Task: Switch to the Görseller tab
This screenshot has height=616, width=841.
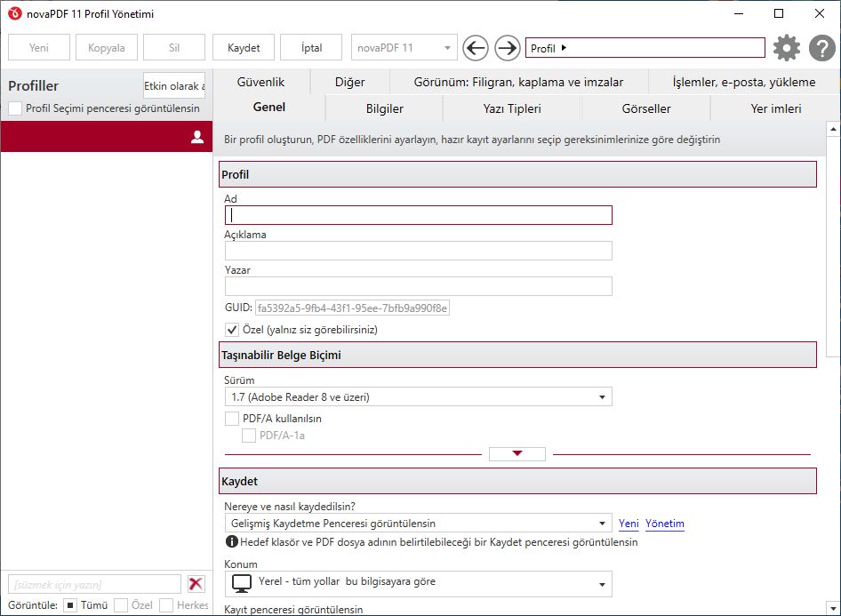Action: pyautogui.click(x=645, y=108)
